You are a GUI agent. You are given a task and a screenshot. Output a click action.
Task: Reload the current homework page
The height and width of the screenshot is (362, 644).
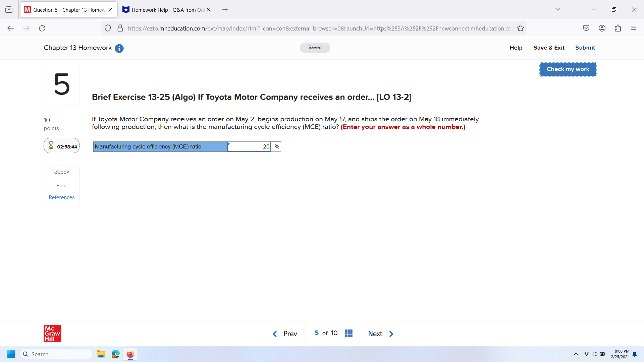click(42, 28)
